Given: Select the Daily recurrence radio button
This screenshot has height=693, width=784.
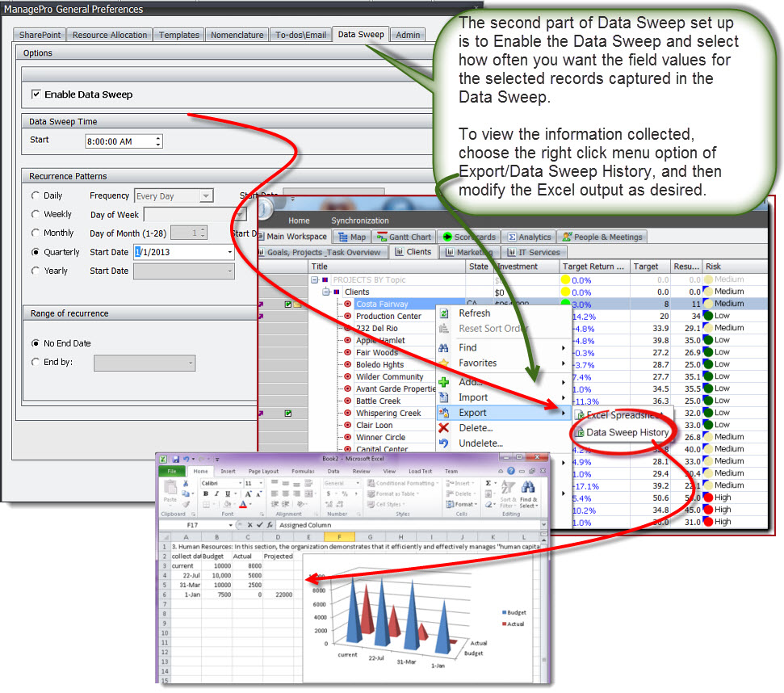Looking at the screenshot, I should click(x=35, y=195).
